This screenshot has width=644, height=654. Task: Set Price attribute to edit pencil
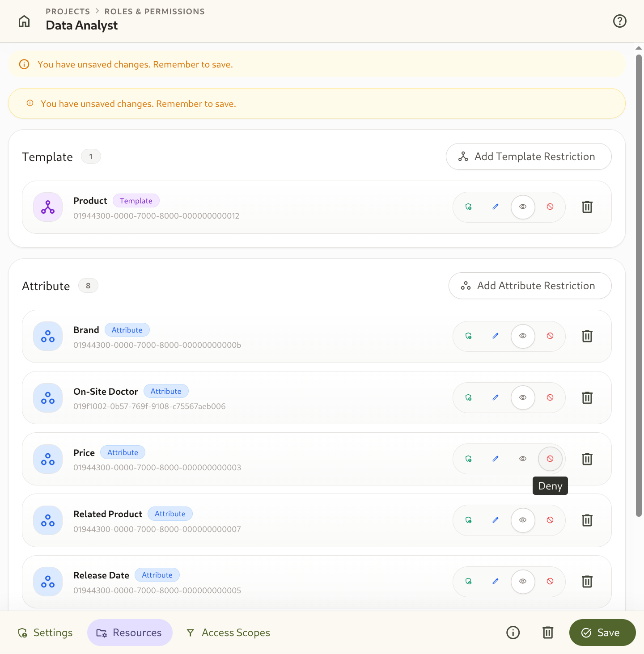click(x=496, y=459)
